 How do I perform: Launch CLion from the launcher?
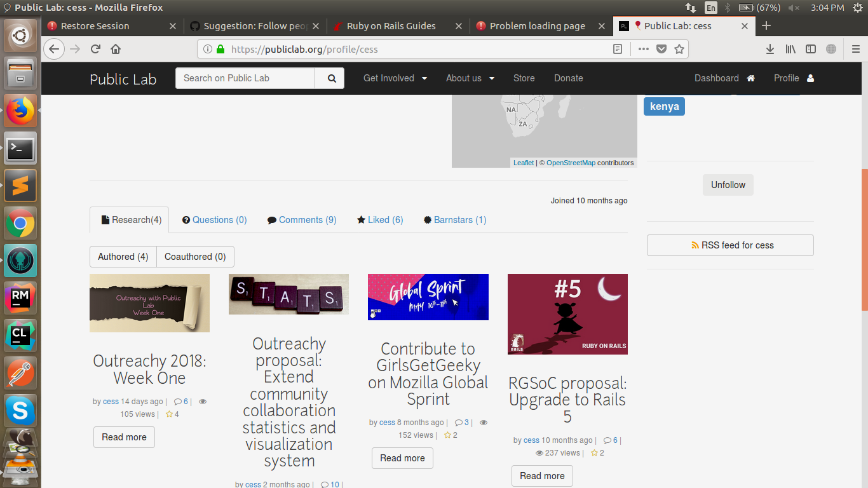coord(20,336)
